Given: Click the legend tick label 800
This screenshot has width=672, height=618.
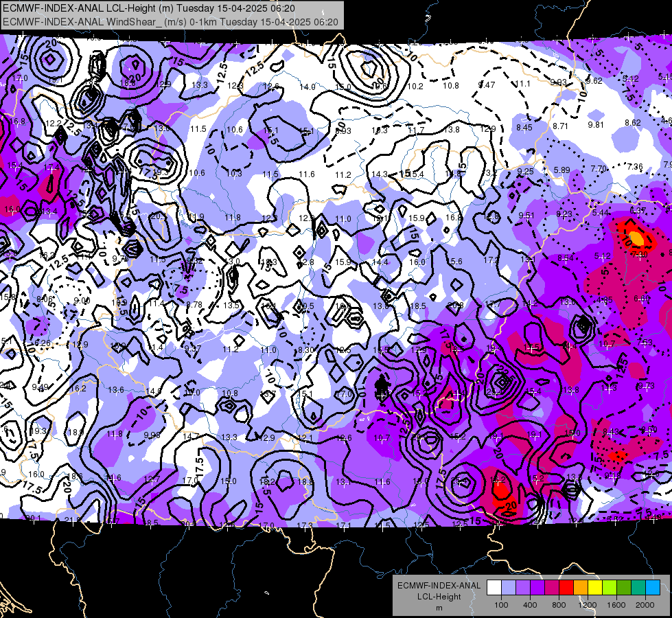Looking at the screenshot, I should point(559,605).
